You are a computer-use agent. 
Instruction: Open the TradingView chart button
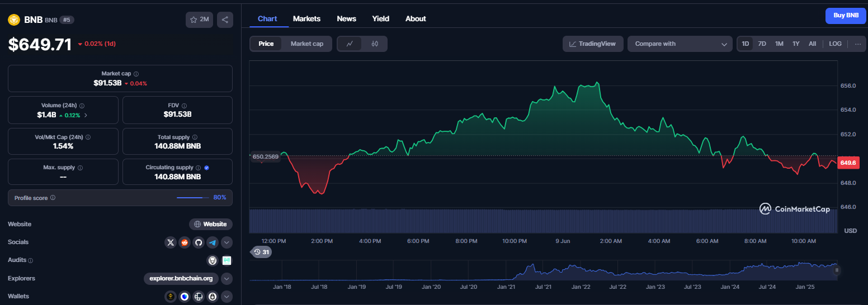(x=593, y=44)
